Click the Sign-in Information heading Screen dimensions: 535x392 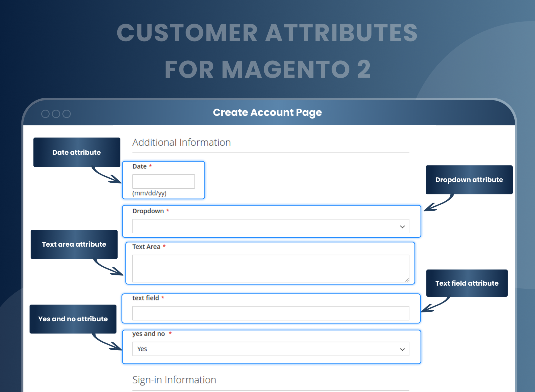(x=174, y=380)
